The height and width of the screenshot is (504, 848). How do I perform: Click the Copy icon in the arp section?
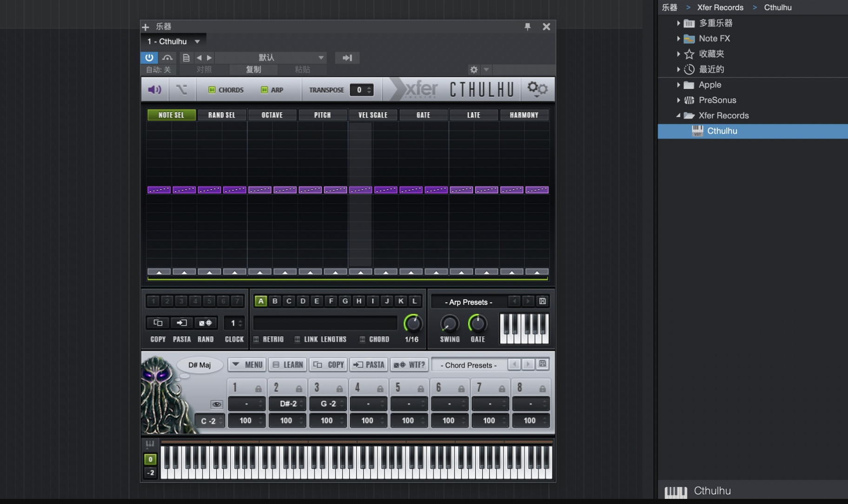tap(157, 323)
